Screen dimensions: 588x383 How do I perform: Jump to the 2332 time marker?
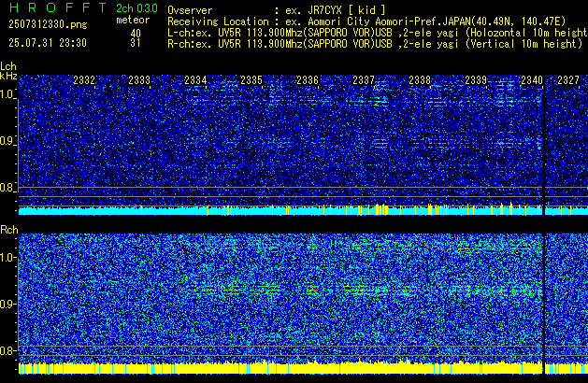tap(84, 80)
